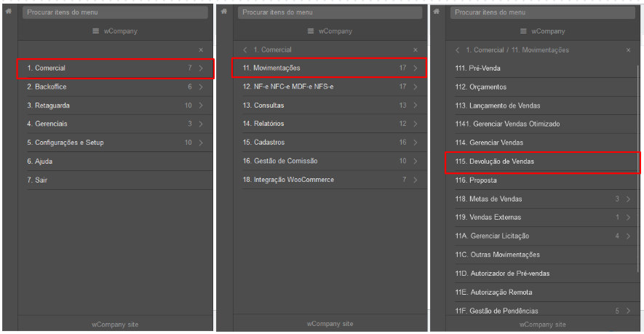The height and width of the screenshot is (334, 644).
Task: Click the home icon in the left panel
Action: click(9, 12)
